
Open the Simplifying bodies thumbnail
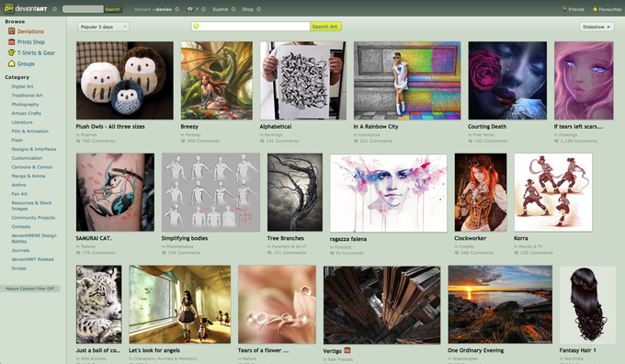pos(210,192)
